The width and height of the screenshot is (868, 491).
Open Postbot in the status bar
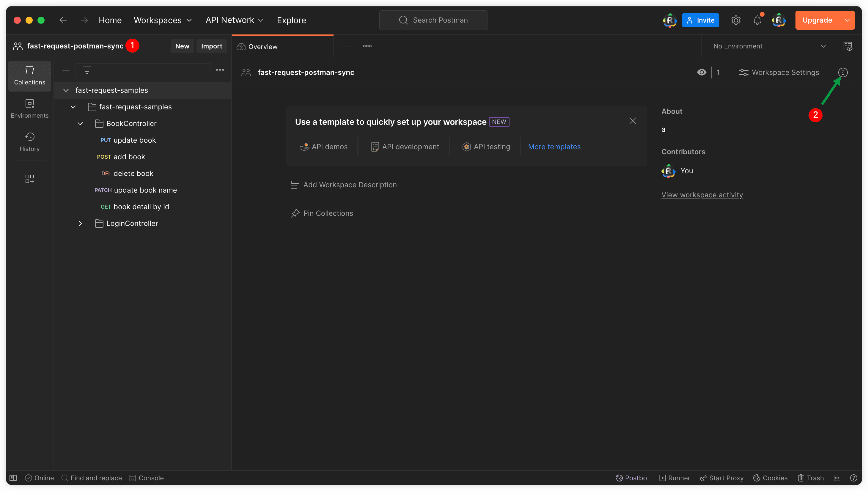[x=632, y=478]
